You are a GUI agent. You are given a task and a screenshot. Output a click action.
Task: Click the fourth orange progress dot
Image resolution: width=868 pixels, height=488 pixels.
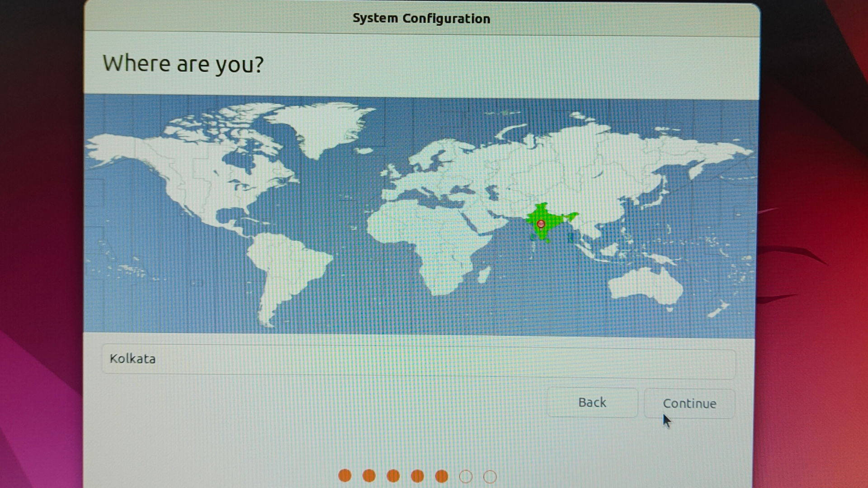(417, 476)
